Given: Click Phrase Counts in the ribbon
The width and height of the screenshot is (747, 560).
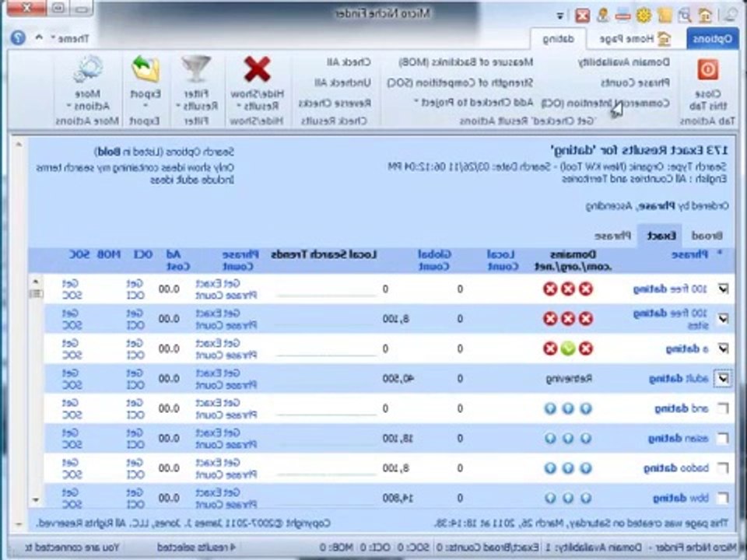Looking at the screenshot, I should 635,82.
